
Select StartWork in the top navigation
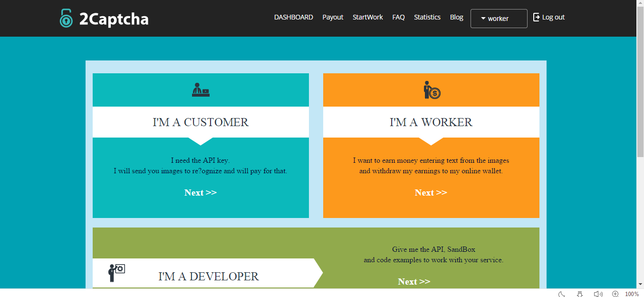coord(367,17)
